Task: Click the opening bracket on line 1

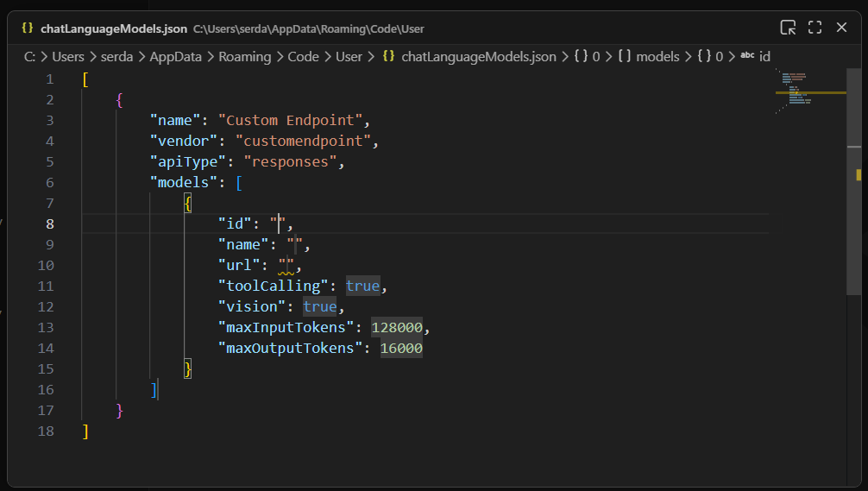Action: (85, 79)
